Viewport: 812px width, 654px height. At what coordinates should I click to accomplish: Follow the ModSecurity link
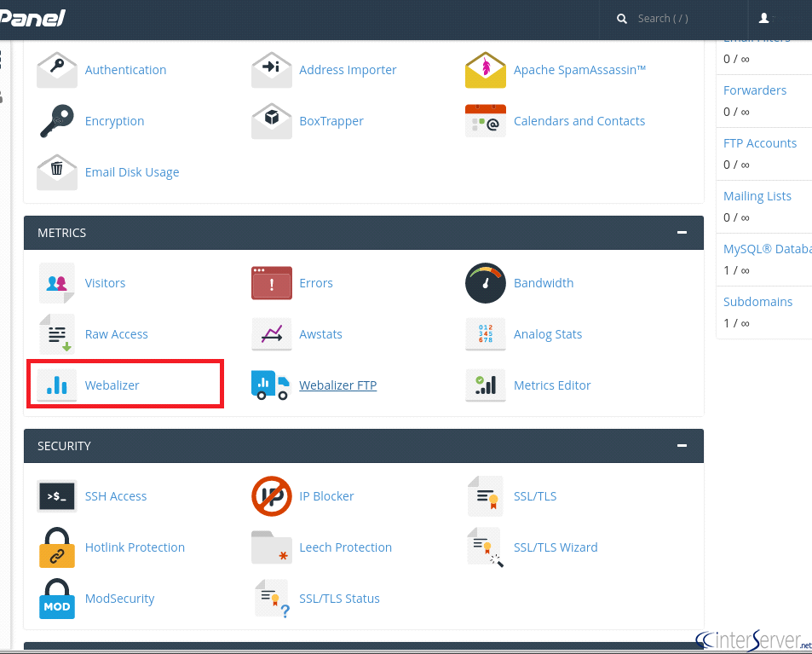coord(119,599)
